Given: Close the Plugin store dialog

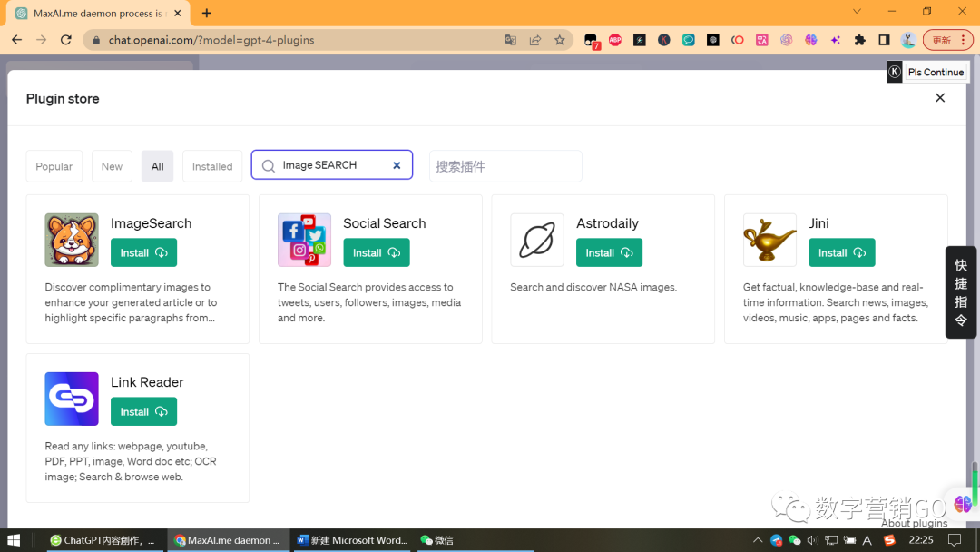Looking at the screenshot, I should point(940,97).
